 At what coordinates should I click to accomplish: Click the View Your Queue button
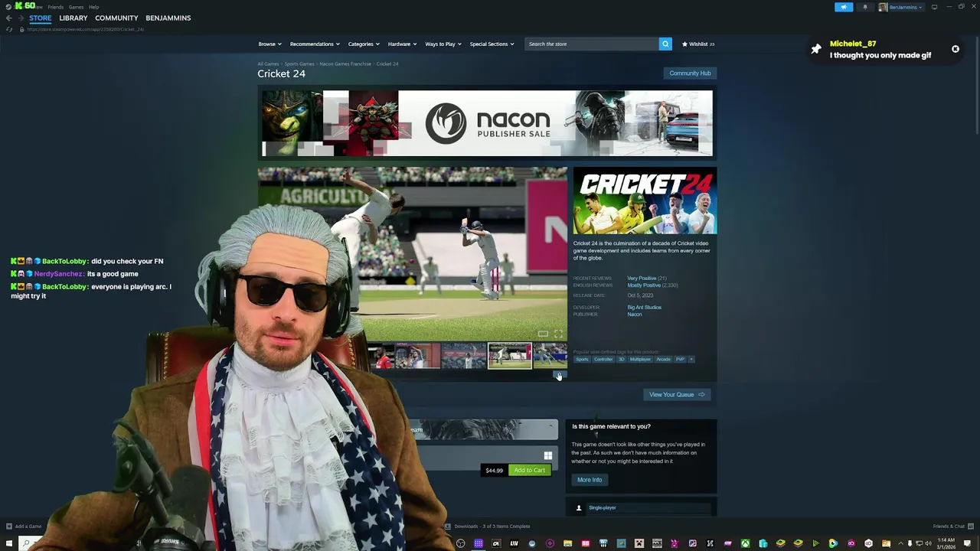677,395
